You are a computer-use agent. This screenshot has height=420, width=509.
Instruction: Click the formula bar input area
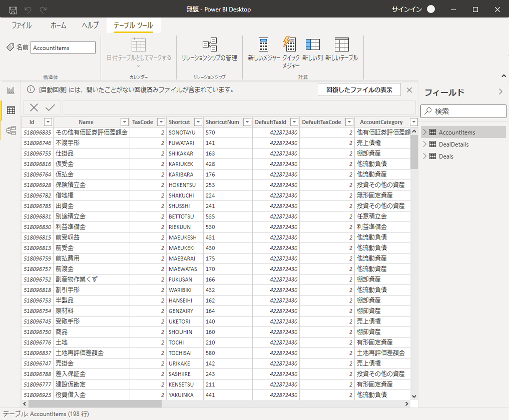click(x=239, y=107)
